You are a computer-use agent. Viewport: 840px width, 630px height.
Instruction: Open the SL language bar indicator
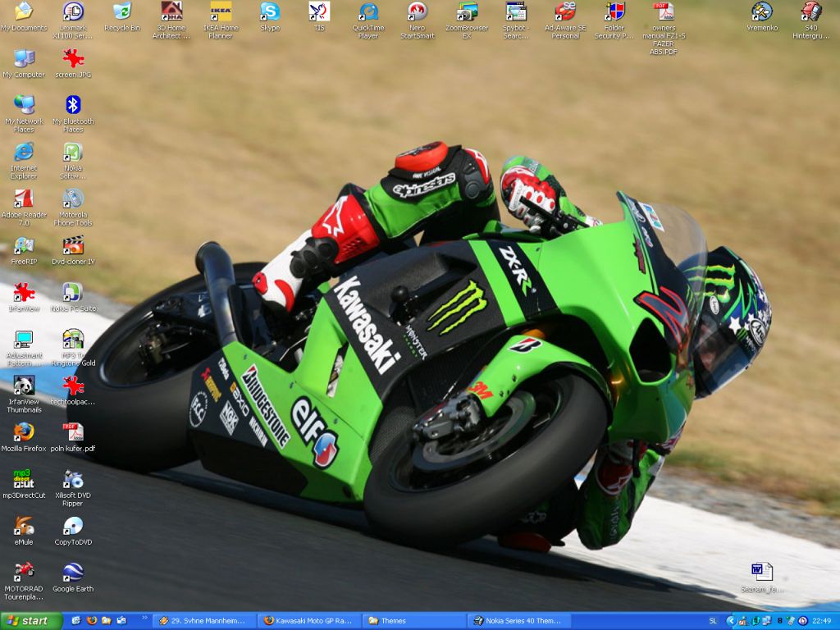click(713, 621)
